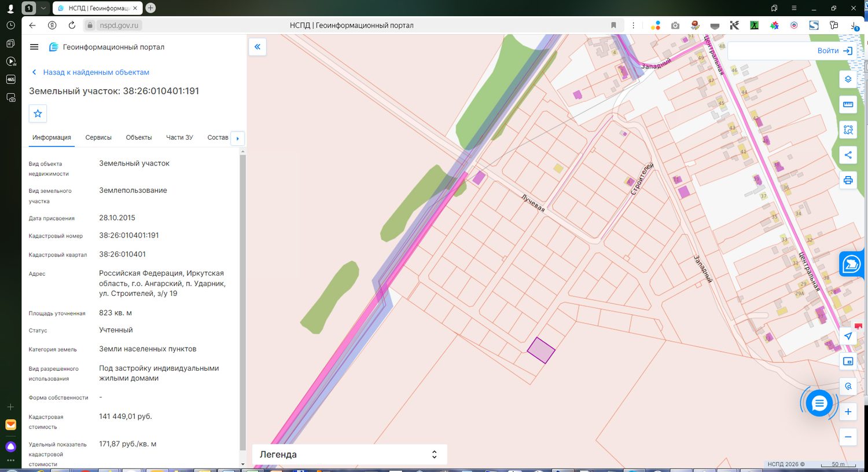This screenshot has width=868, height=472.
Task: Activate the ruler measurement tool
Action: [848, 105]
